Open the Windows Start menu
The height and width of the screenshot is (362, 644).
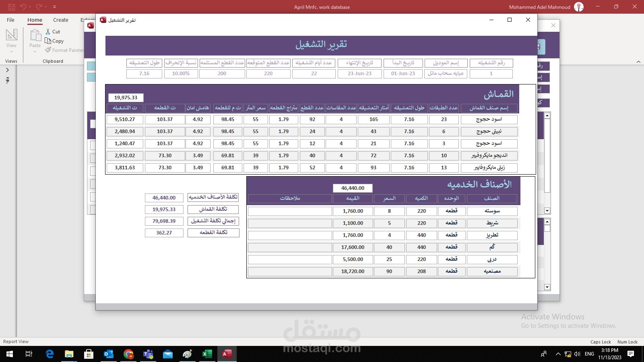tap(10, 354)
